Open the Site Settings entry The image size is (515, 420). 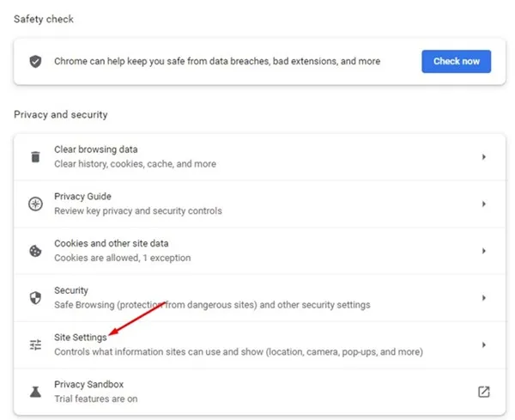(x=81, y=338)
